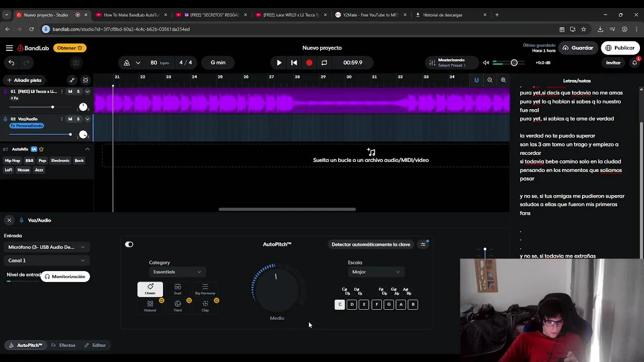Toggle the snap-to-grid magnet icon

point(476,80)
